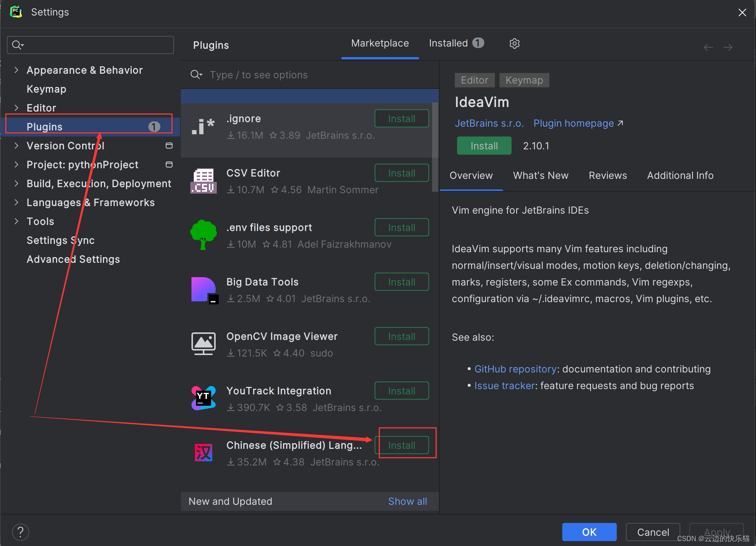Click the .ignore plugin icon

203,127
